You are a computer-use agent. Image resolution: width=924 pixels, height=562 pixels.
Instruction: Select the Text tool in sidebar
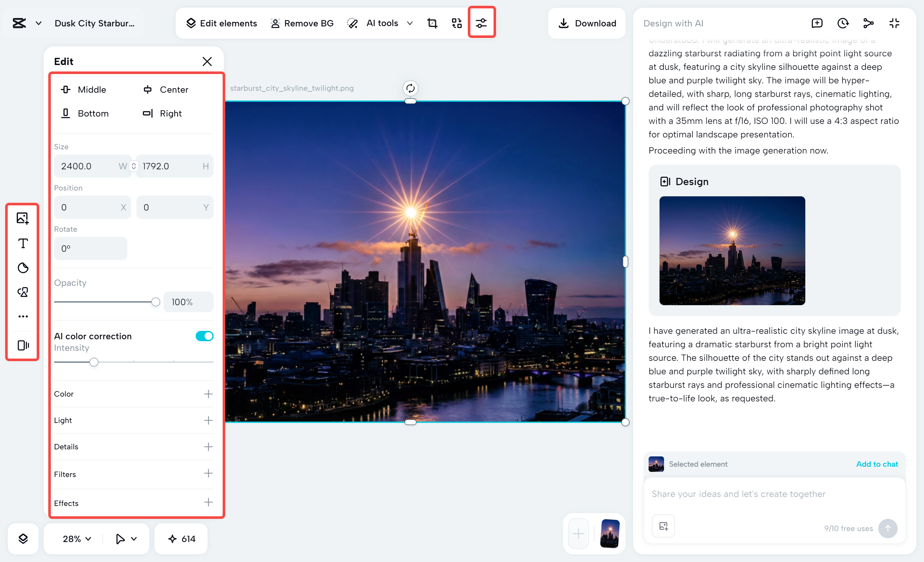click(23, 243)
